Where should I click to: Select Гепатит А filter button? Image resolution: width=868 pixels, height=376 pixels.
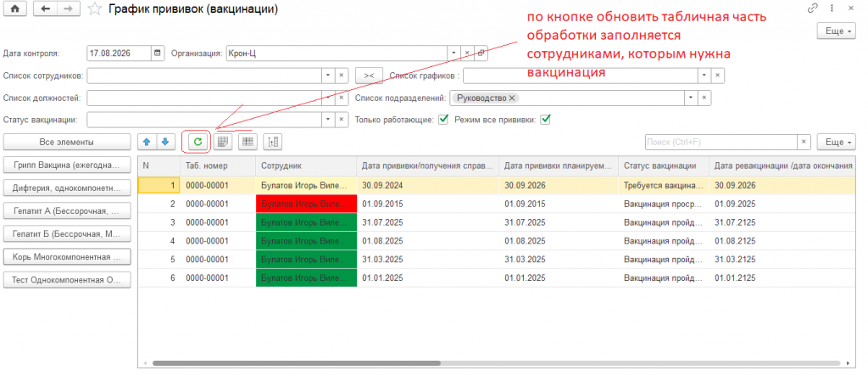point(67,210)
